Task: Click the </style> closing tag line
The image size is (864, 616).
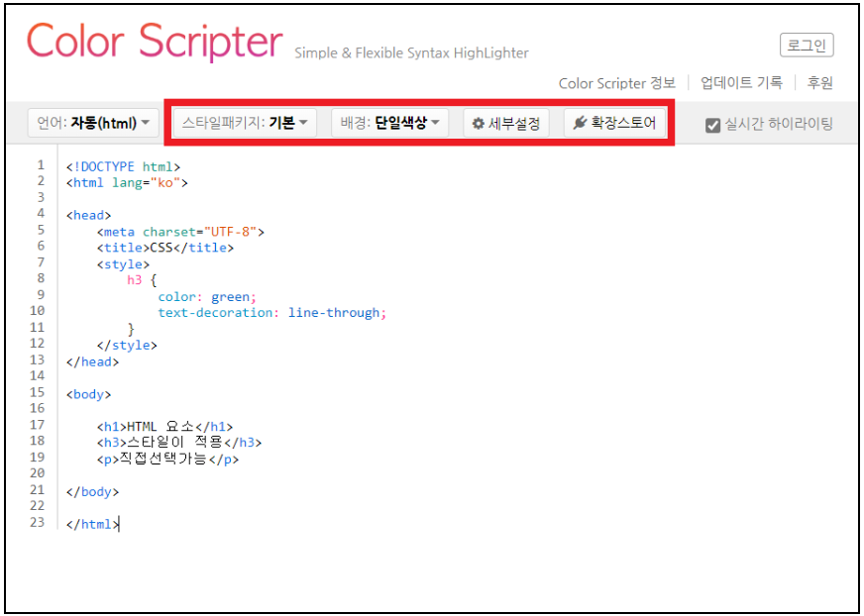Action: point(127,346)
